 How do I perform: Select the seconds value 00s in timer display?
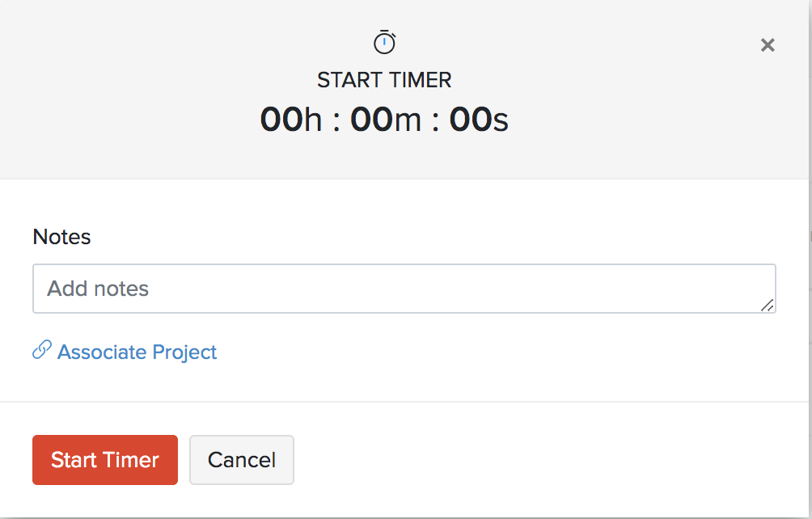477,119
